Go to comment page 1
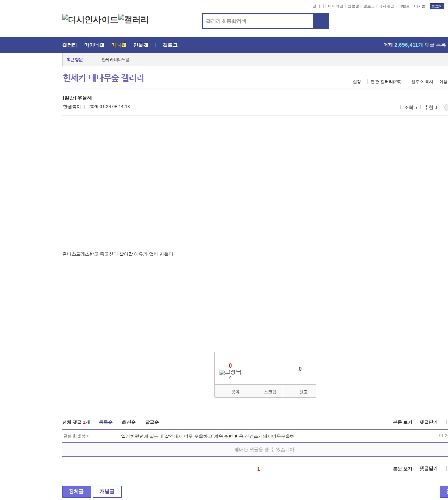 (x=259, y=469)
